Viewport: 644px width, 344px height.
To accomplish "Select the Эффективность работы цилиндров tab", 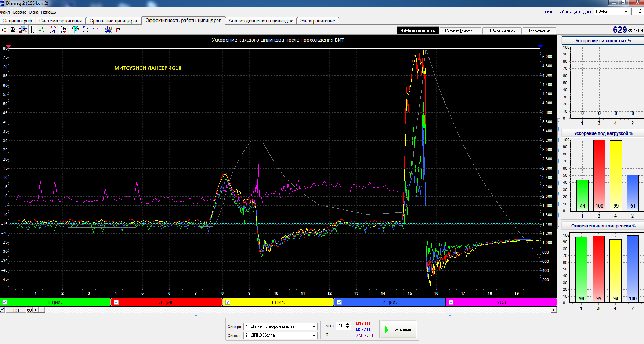I will coord(184,21).
